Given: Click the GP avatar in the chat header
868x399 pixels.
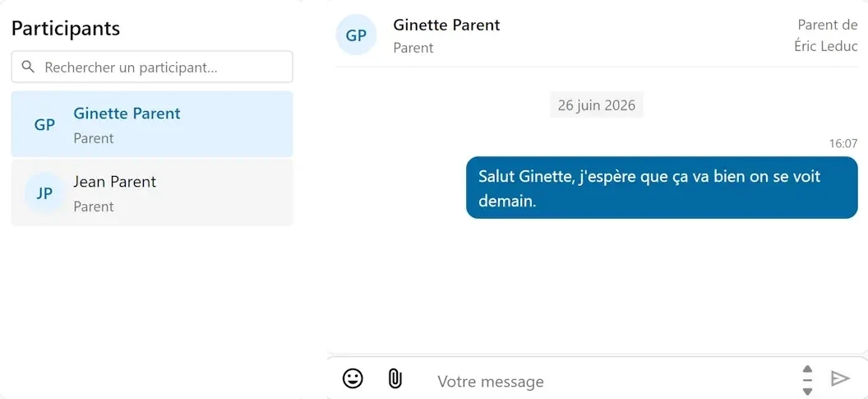Looking at the screenshot, I should [356, 35].
